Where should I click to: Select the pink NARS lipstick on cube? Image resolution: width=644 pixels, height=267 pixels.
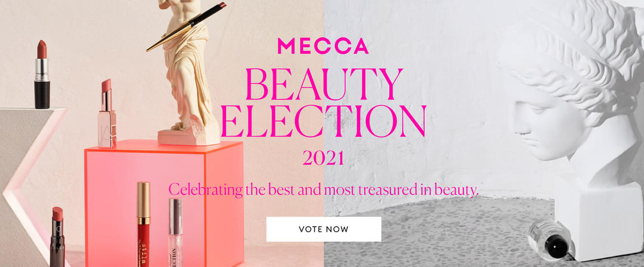(107, 113)
